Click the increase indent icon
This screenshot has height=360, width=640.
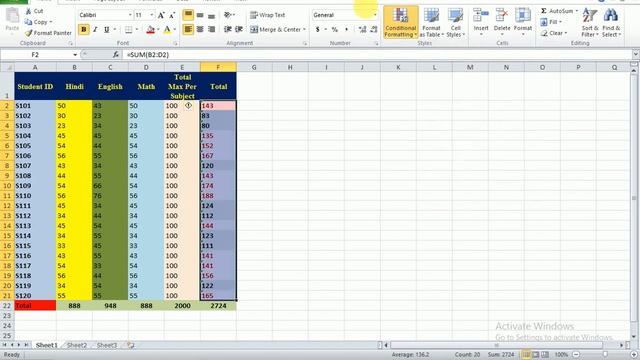pyautogui.click(x=239, y=29)
